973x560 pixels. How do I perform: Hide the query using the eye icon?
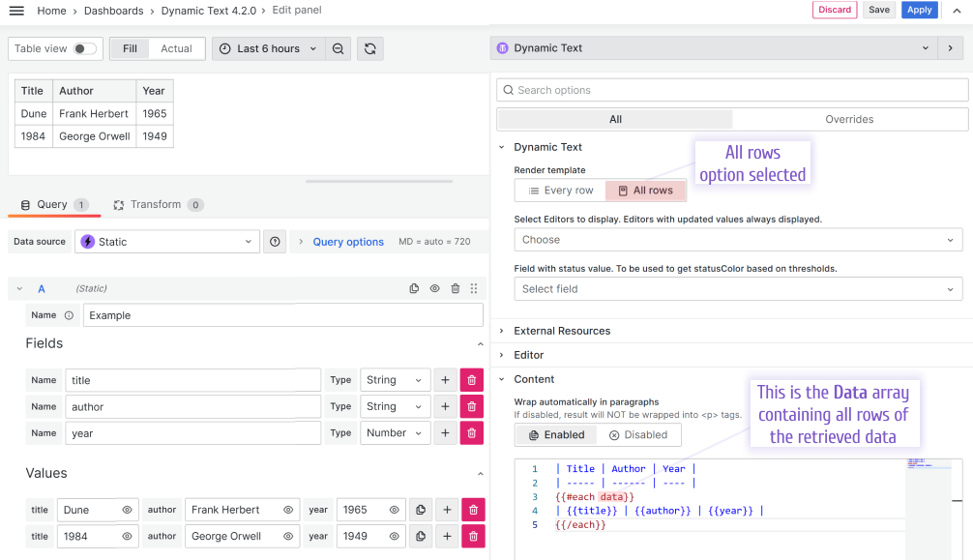coord(434,288)
